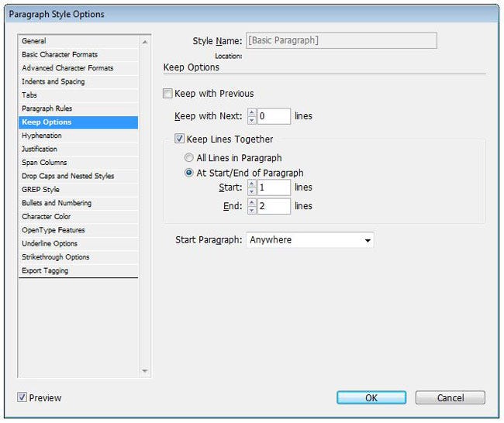
Task: Select Export Tagging category
Action: [x=78, y=270]
